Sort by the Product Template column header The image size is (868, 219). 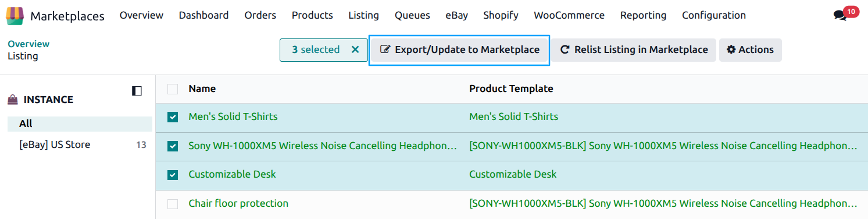coord(511,89)
